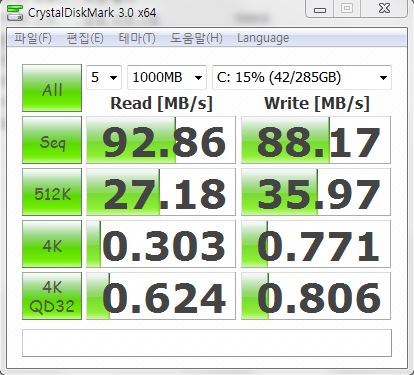
Task: Open the 테마(T) menu
Action: (x=137, y=39)
